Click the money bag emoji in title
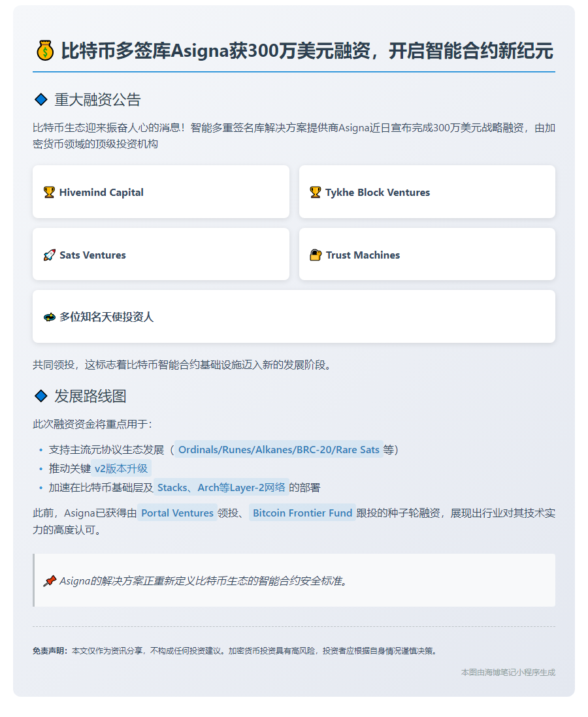The height and width of the screenshot is (717, 588). [45, 51]
